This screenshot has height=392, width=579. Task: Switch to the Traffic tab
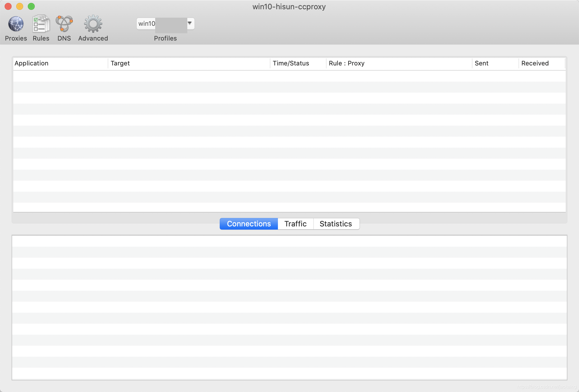295,224
